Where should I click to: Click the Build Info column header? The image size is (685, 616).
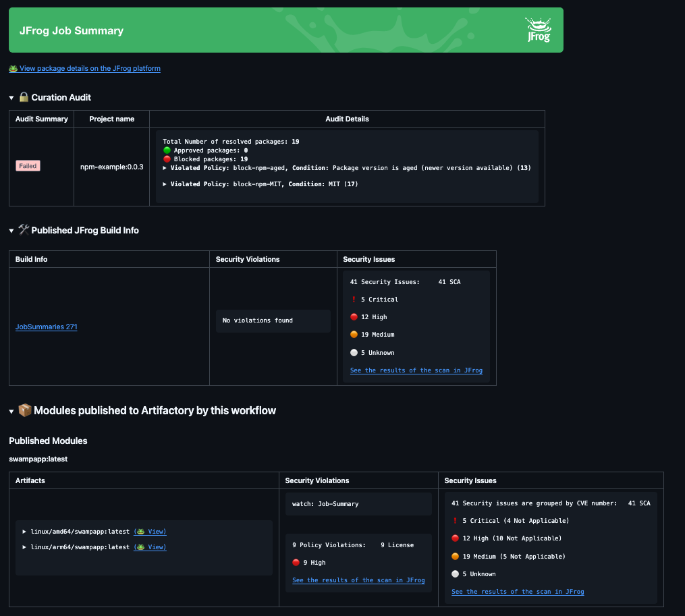click(32, 259)
